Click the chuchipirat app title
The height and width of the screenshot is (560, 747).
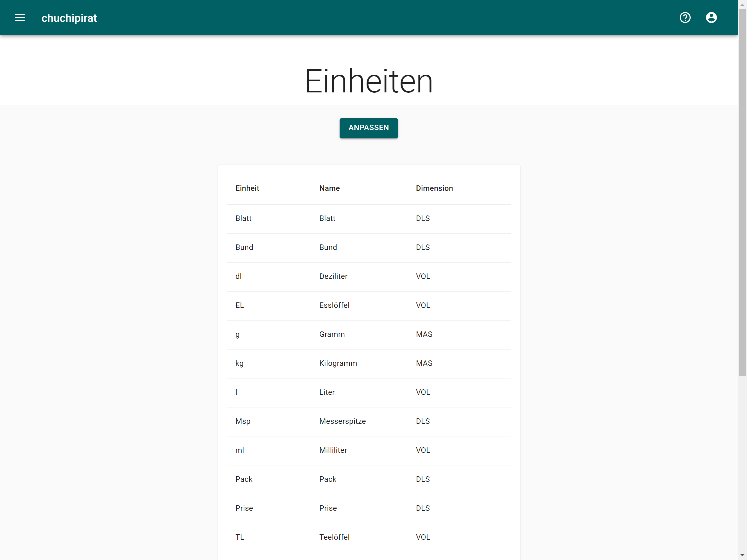[69, 18]
